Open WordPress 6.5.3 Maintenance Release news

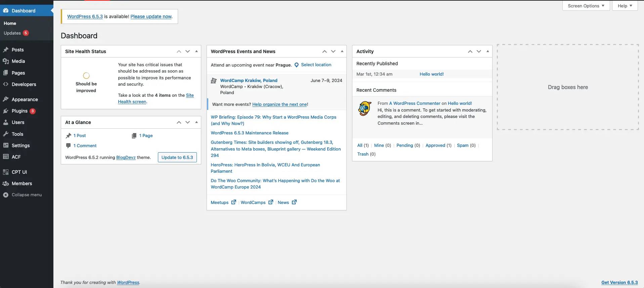[x=250, y=133]
